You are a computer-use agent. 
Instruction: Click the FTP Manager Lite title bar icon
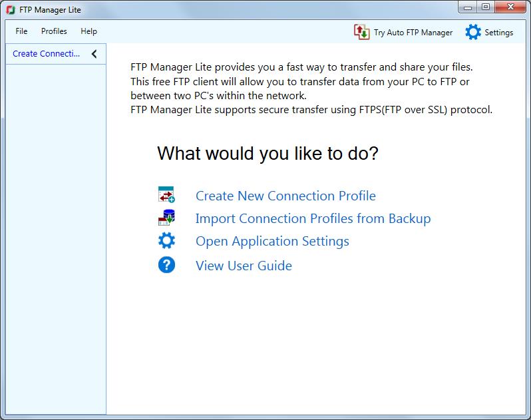[x=11, y=10]
